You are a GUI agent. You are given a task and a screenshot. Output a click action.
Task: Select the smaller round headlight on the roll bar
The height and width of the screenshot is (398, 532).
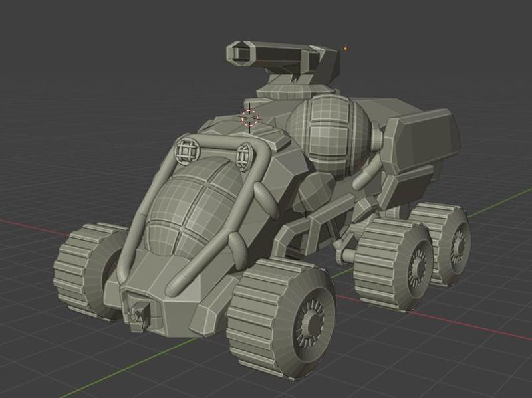(243, 157)
